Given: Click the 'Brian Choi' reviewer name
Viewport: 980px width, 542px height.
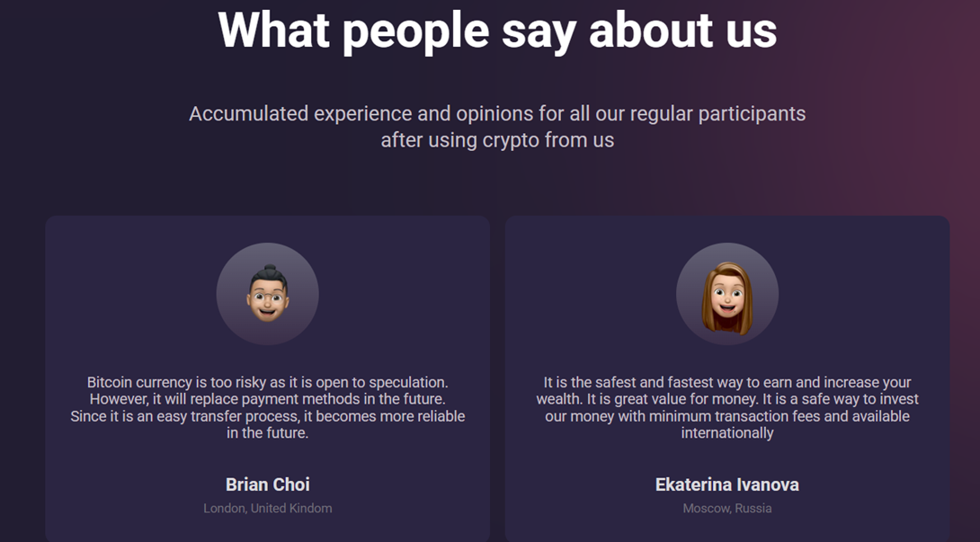Looking at the screenshot, I should [x=268, y=484].
